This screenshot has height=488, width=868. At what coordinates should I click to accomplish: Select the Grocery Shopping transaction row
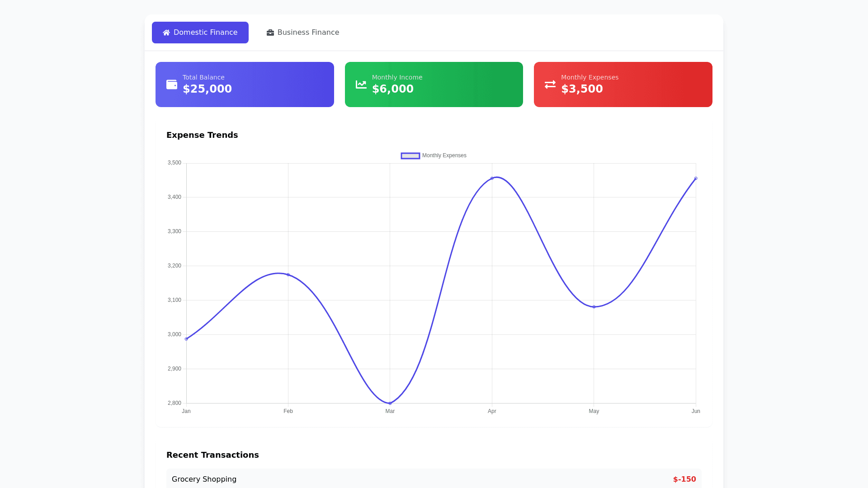(434, 479)
